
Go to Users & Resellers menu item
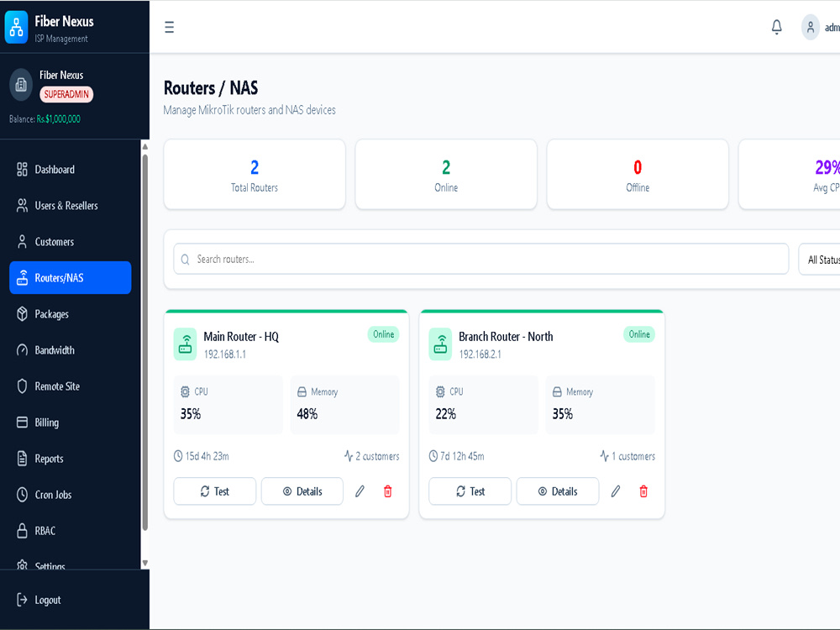click(71, 206)
